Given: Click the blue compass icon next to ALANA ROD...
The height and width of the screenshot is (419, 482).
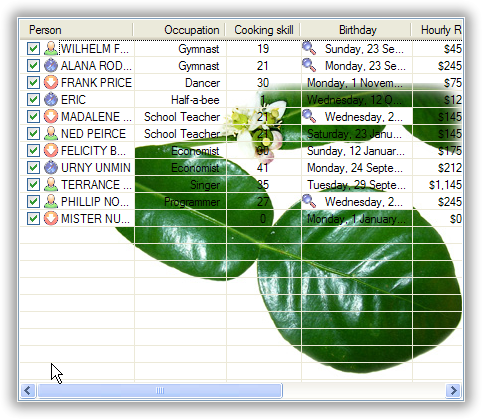Looking at the screenshot, I should [51, 66].
